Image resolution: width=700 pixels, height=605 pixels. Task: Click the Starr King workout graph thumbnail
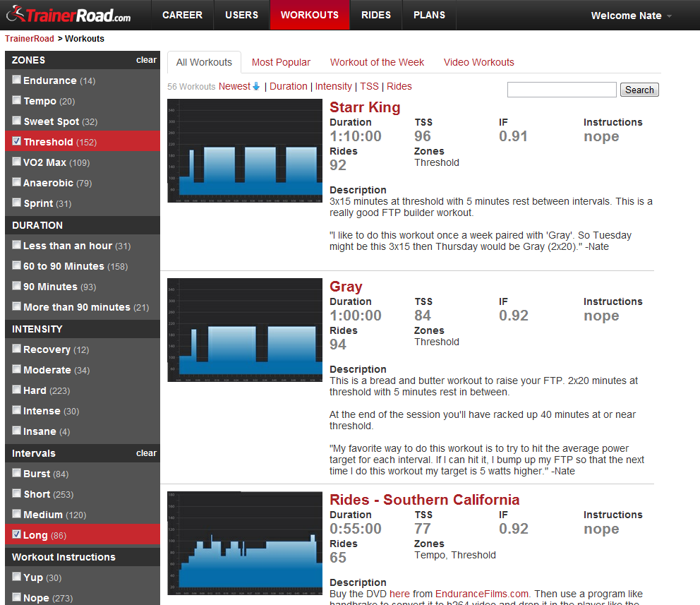click(x=245, y=151)
